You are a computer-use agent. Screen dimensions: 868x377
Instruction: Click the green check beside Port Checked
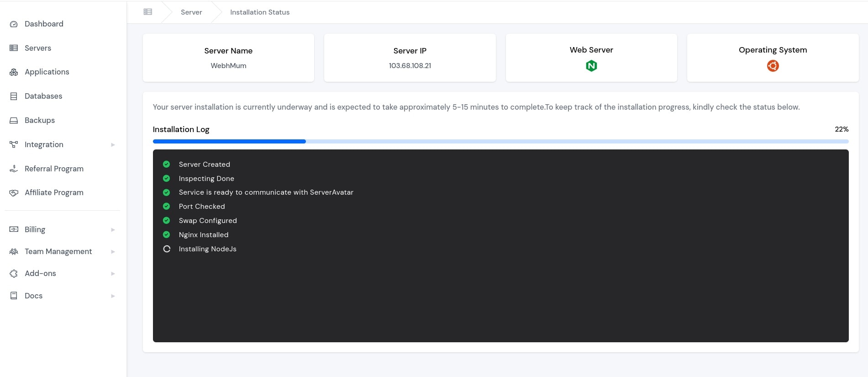(167, 206)
